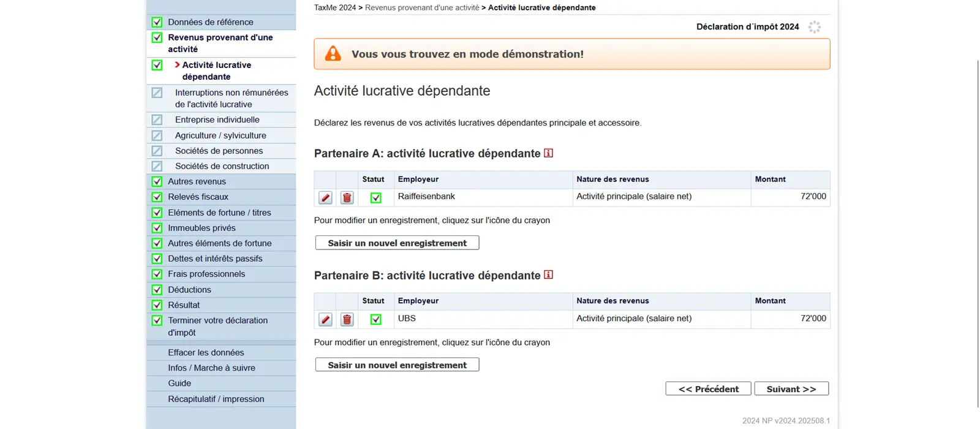Go to Autres éléments de fortune
The width and height of the screenshot is (980, 429).
[x=219, y=243]
